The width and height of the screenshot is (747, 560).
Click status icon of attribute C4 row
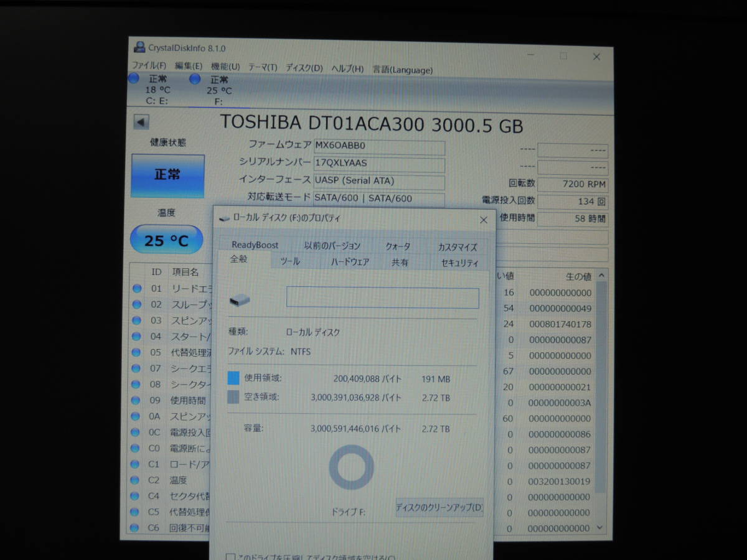pyautogui.click(x=135, y=496)
